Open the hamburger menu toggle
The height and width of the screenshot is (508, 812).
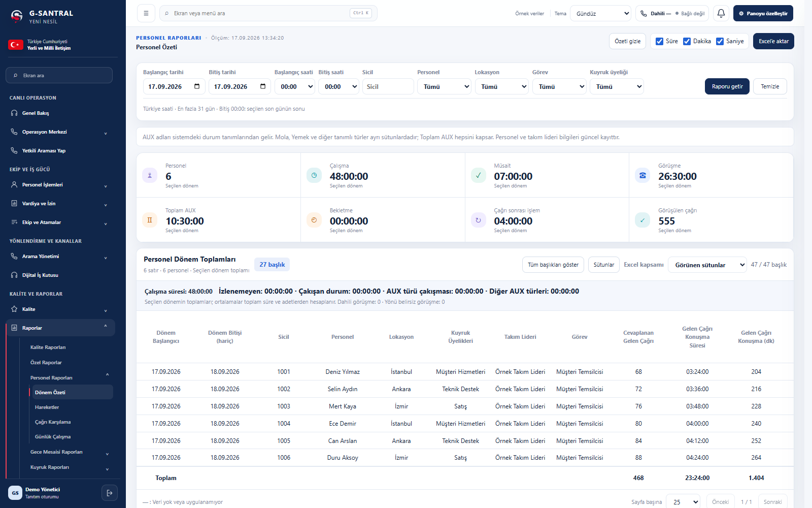pyautogui.click(x=146, y=13)
